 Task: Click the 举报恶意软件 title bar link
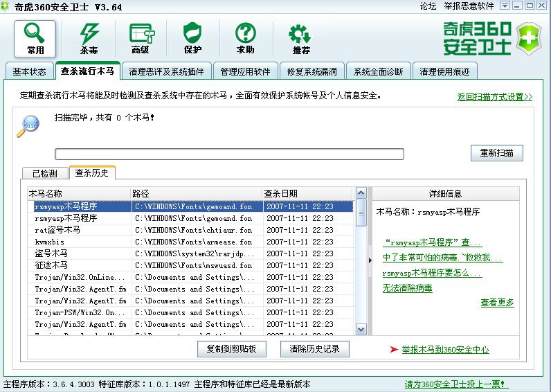coord(469,6)
